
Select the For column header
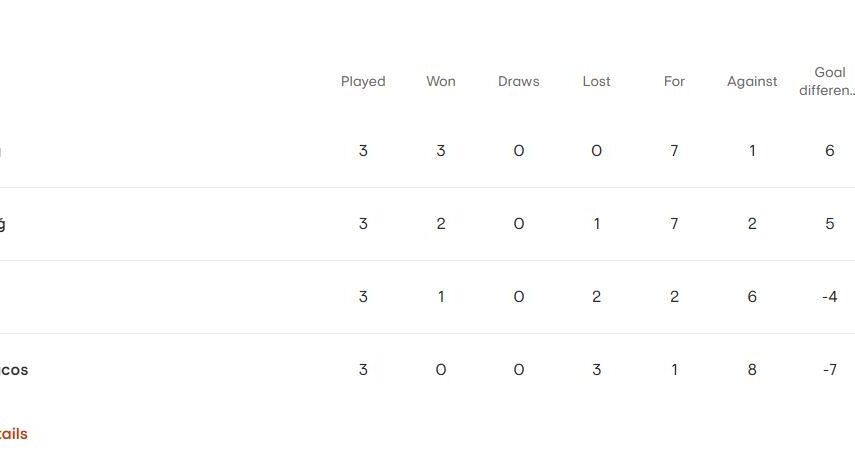click(674, 82)
